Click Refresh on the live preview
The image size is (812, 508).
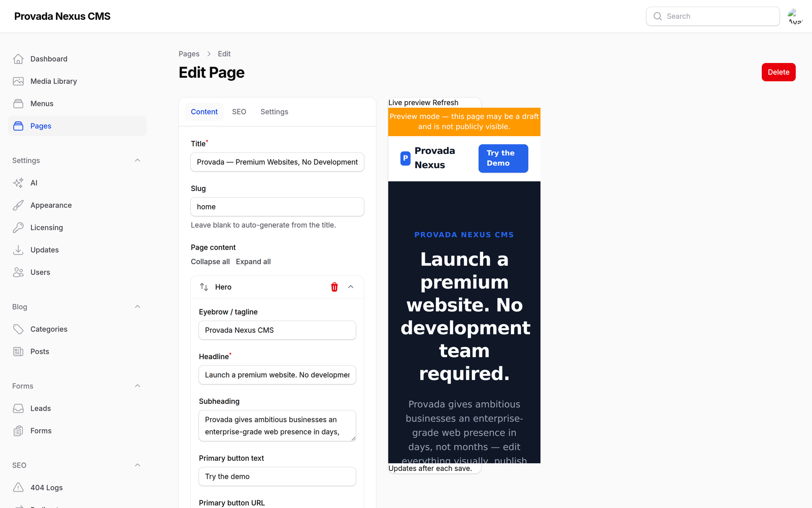tap(445, 103)
